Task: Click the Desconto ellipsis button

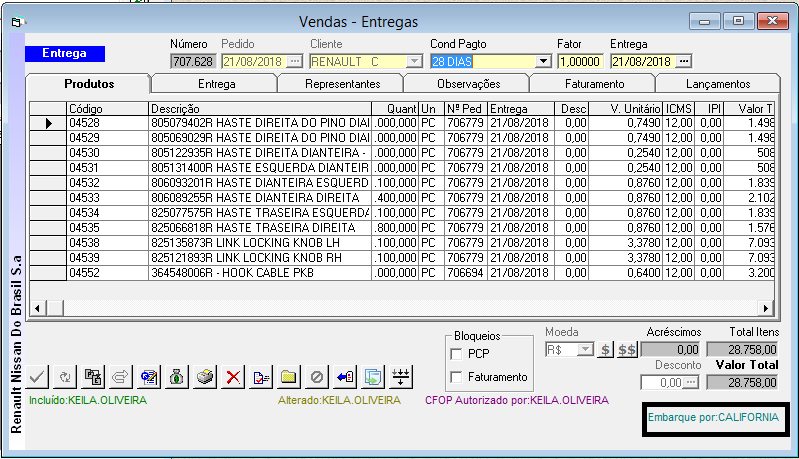Action: click(690, 382)
